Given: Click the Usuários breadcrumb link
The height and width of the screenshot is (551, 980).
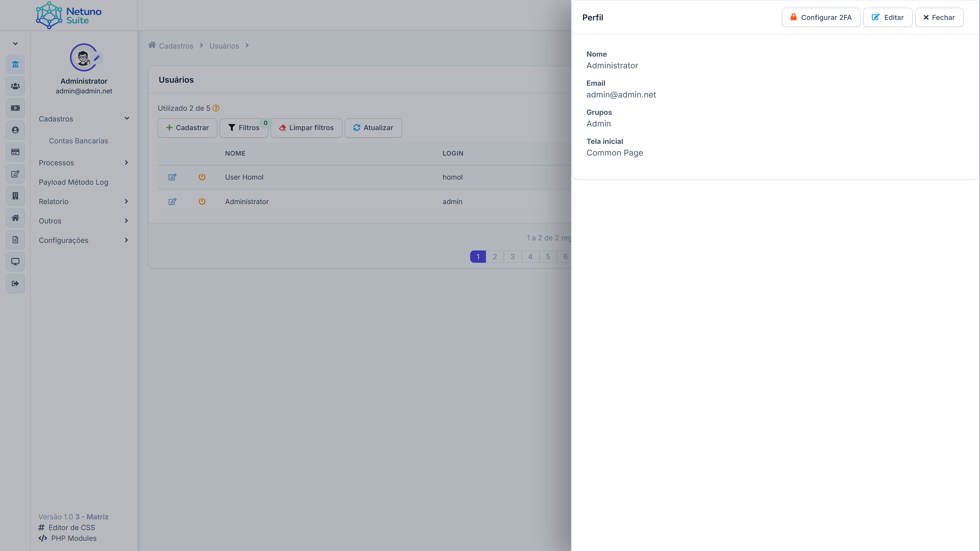Looking at the screenshot, I should coord(224,46).
